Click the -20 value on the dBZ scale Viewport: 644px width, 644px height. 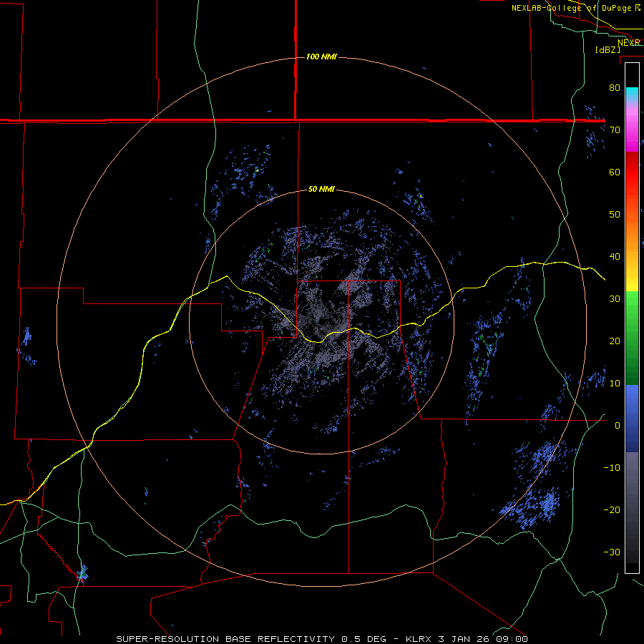pos(612,509)
